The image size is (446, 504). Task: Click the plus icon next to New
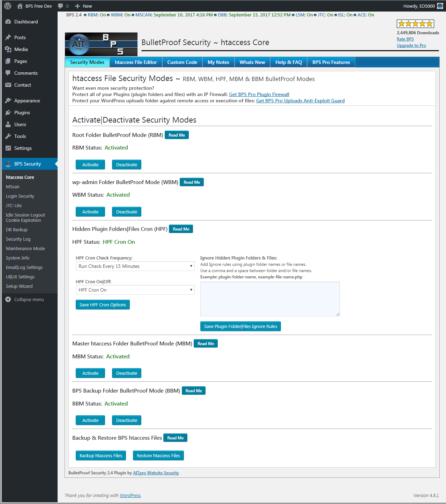77,6
